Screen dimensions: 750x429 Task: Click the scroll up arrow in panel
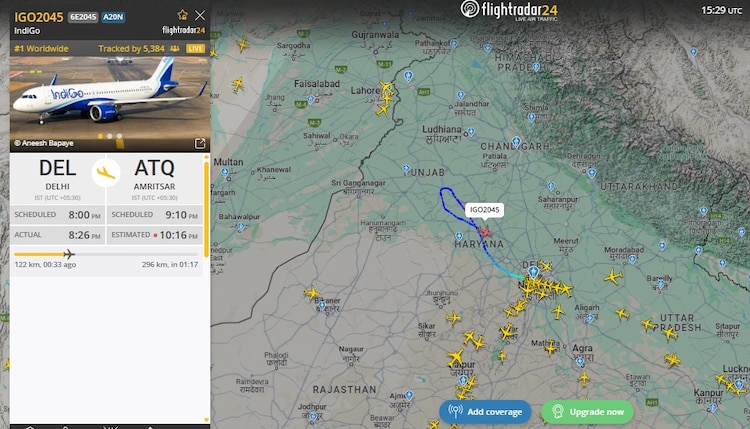tap(207, 157)
